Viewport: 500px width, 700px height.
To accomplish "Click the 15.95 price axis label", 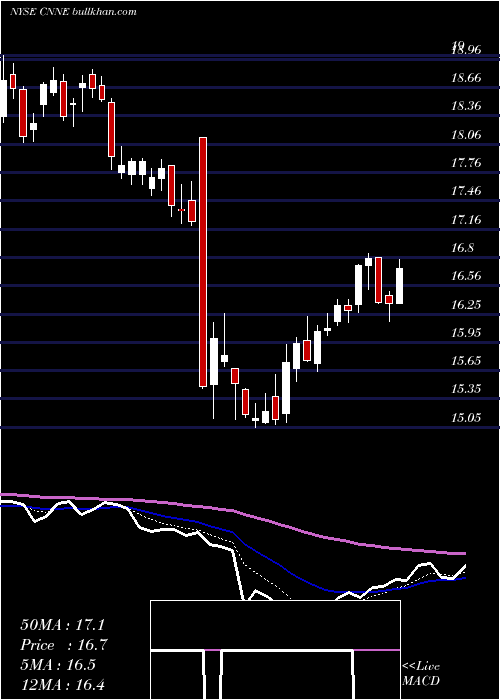I will 467,333.
